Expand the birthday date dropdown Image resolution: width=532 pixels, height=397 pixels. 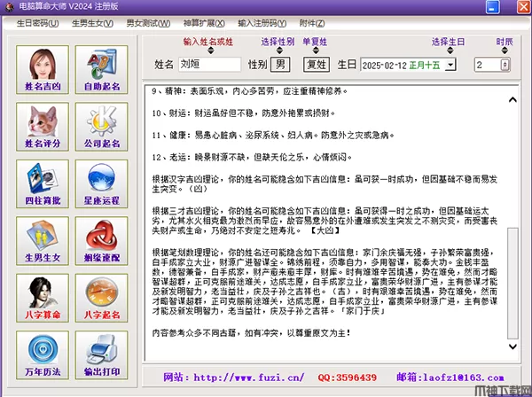click(450, 65)
